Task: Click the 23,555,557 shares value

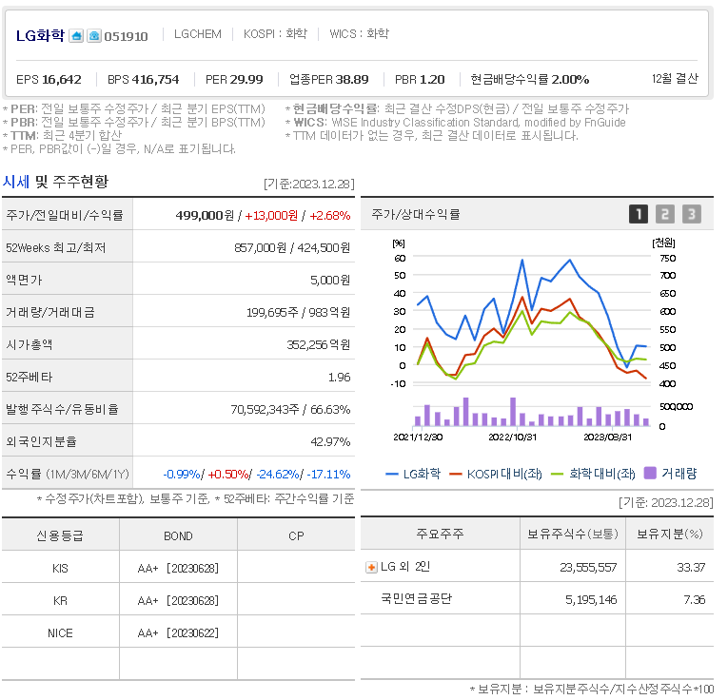Action: [588, 568]
